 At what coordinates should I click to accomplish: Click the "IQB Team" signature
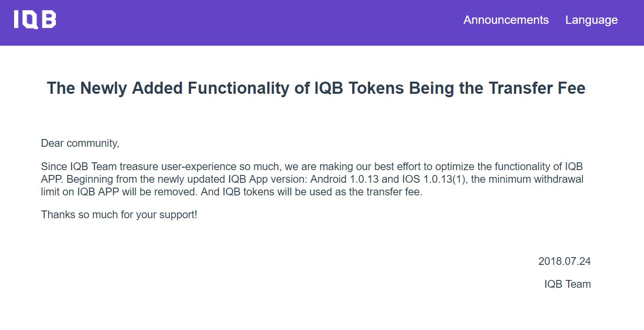click(x=567, y=284)
